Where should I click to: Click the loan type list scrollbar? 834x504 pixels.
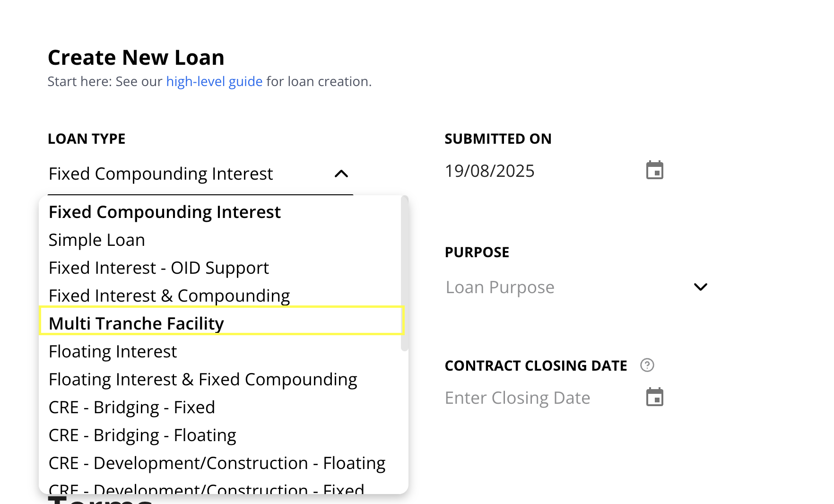point(404,274)
